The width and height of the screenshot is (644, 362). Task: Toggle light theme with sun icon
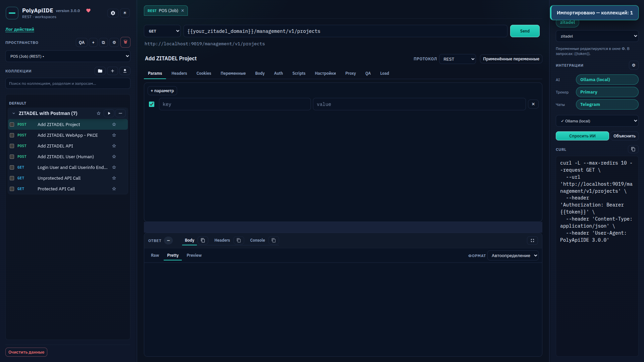(125, 13)
